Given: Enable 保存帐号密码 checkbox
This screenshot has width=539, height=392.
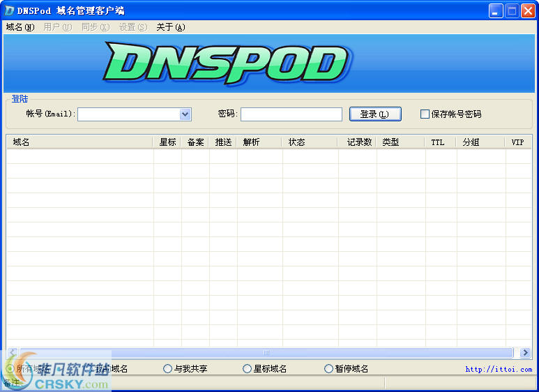Looking at the screenshot, I should pyautogui.click(x=425, y=114).
